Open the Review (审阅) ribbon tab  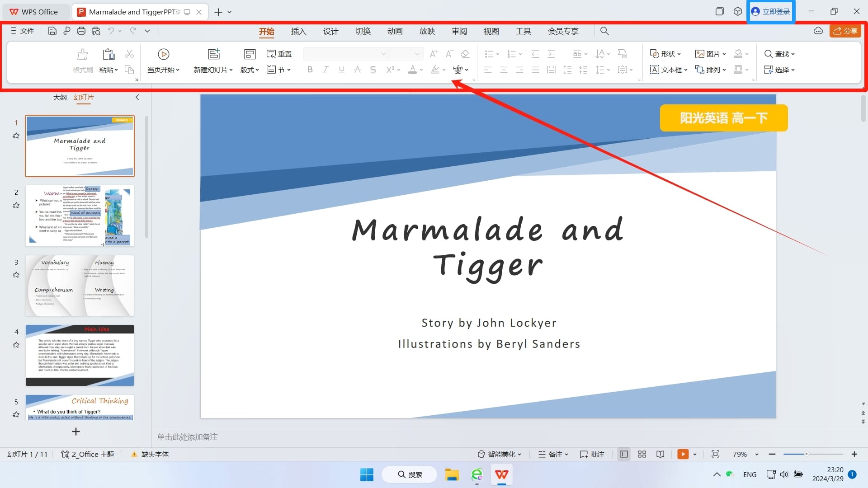[x=459, y=31]
